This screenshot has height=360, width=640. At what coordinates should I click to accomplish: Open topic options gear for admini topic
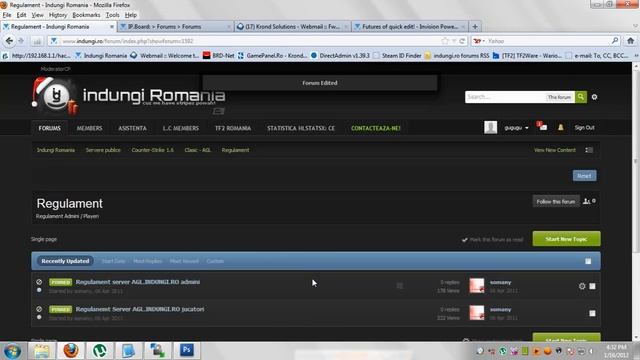tap(582, 286)
